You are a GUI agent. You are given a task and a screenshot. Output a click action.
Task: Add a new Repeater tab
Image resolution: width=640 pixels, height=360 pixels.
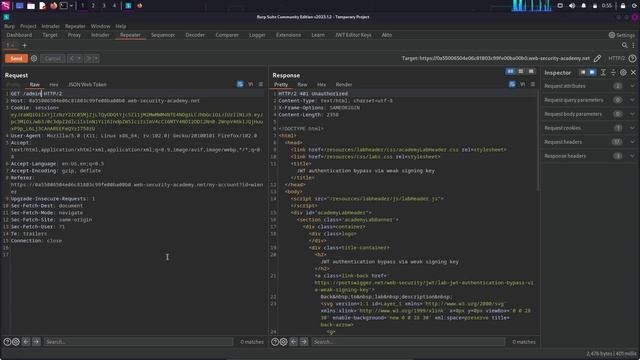pyautogui.click(x=24, y=45)
